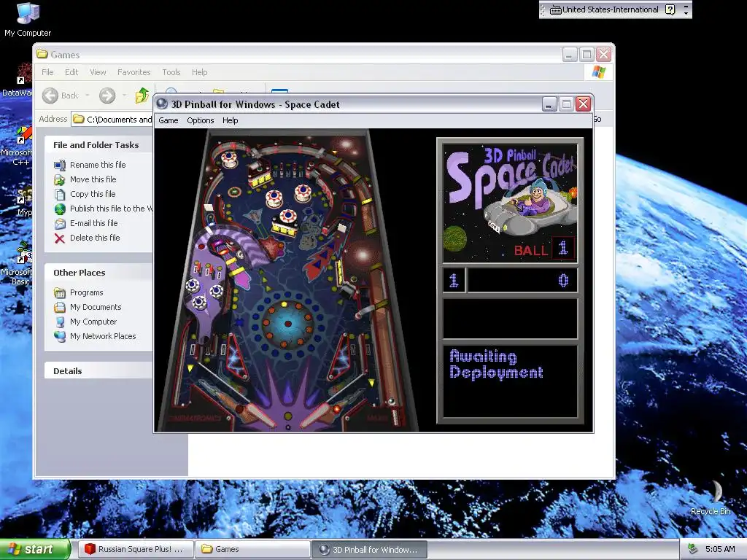Click the Copy this file icon
Screen dimensions: 747x560
(x=60, y=194)
